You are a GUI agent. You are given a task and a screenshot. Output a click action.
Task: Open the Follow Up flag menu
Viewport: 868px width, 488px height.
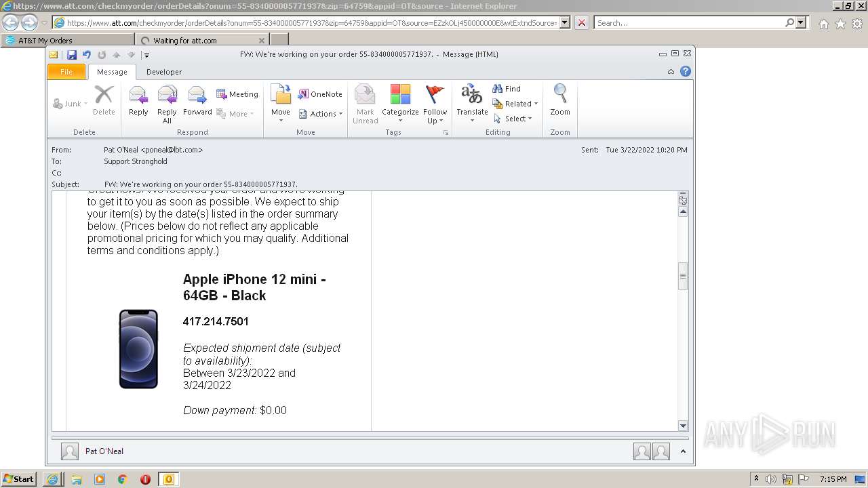pyautogui.click(x=435, y=104)
